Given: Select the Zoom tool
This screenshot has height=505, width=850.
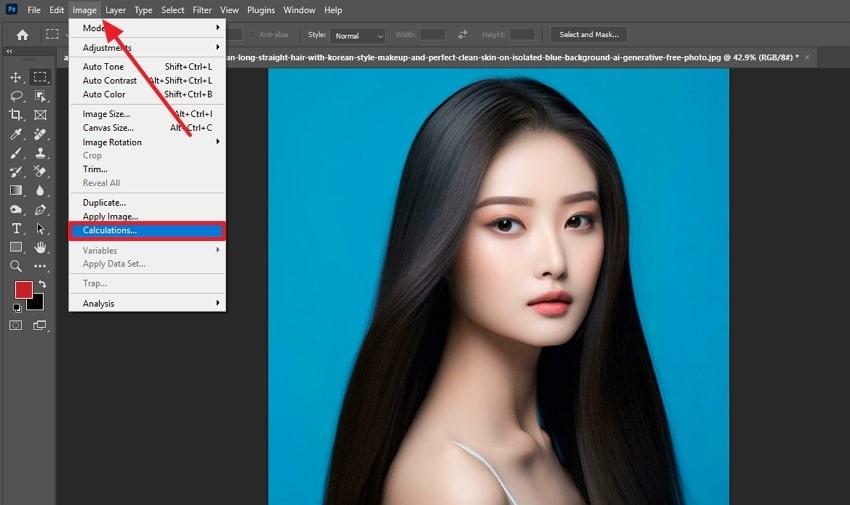Looking at the screenshot, I should pos(16,266).
